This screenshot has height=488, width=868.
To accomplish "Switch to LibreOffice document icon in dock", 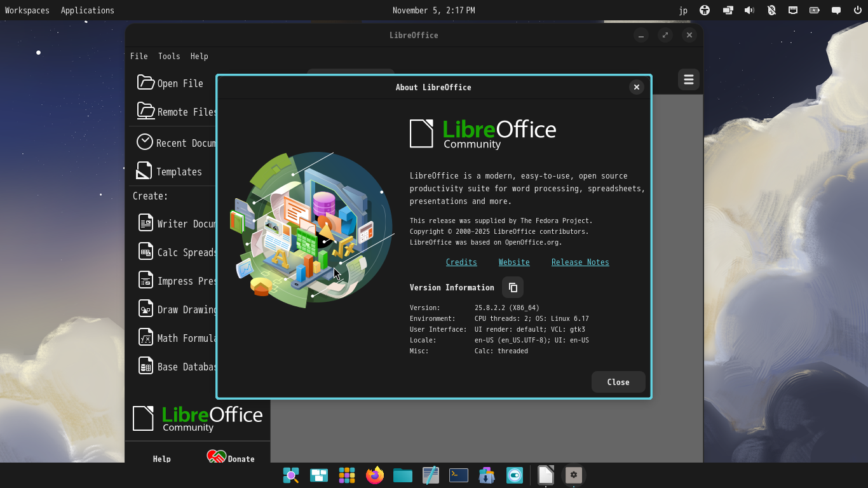I will [x=546, y=475].
